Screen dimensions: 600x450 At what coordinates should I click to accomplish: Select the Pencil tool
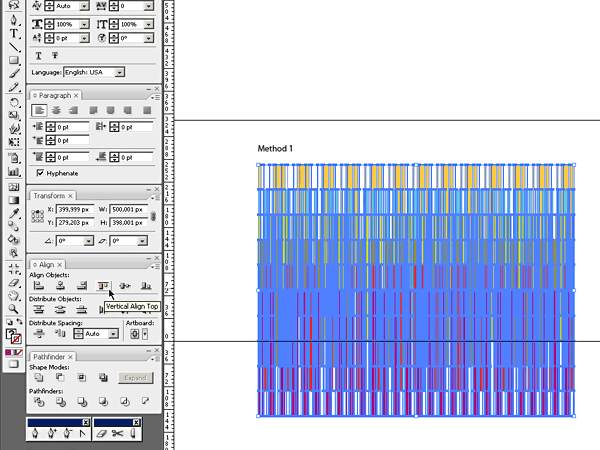(x=14, y=88)
